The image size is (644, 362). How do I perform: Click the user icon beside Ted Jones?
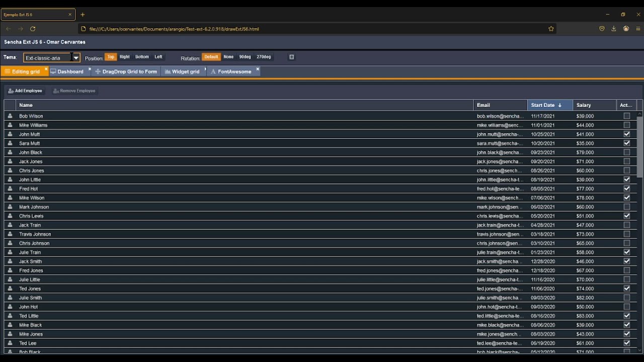point(10,289)
